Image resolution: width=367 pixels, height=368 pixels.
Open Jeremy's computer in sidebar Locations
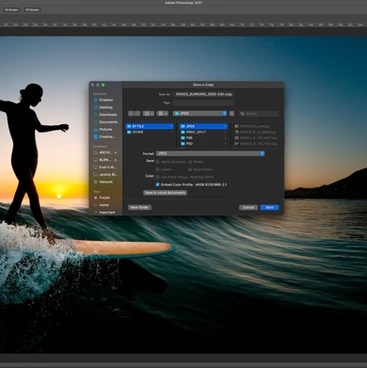pyautogui.click(x=105, y=175)
